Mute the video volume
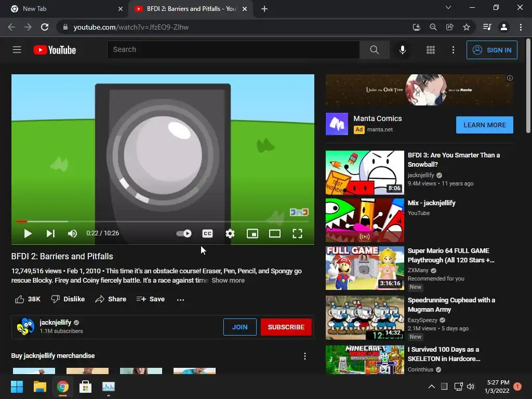Viewport: 532px width, 399px height. (72, 233)
